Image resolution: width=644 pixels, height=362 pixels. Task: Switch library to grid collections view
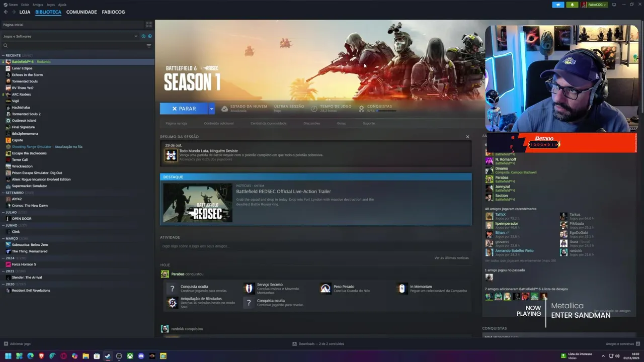point(149,24)
